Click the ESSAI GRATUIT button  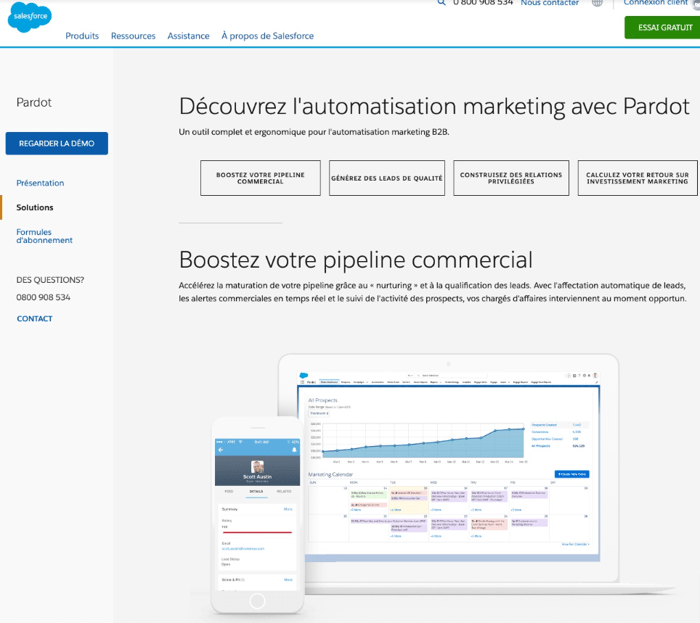pyautogui.click(x=662, y=27)
